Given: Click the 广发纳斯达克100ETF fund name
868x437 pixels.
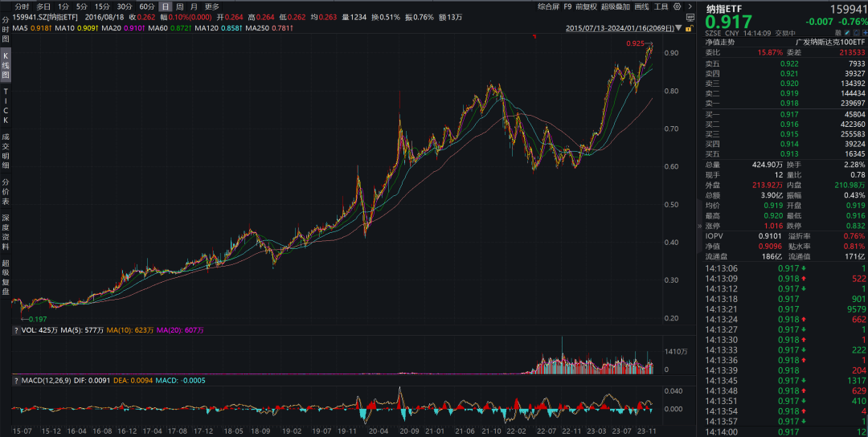Looking at the screenshot, I should [830, 42].
